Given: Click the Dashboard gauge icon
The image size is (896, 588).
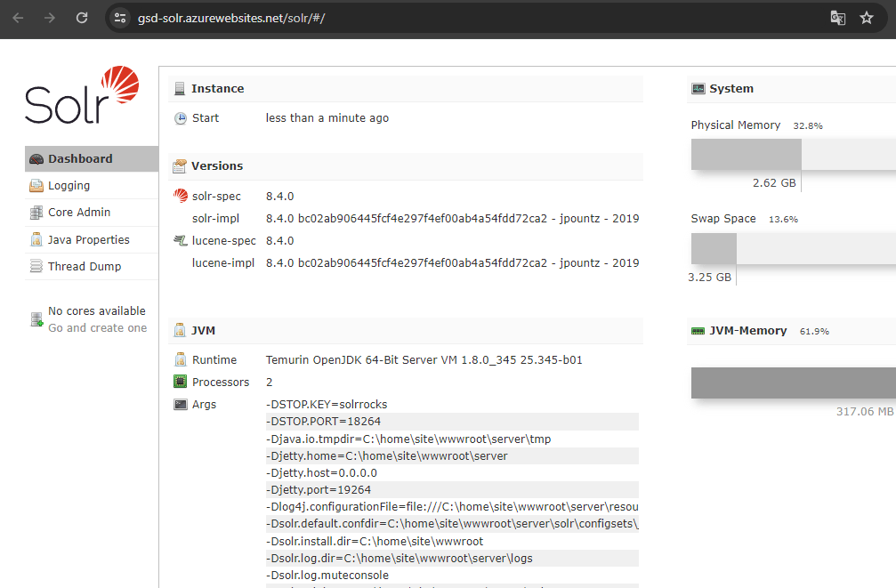Looking at the screenshot, I should pos(36,159).
